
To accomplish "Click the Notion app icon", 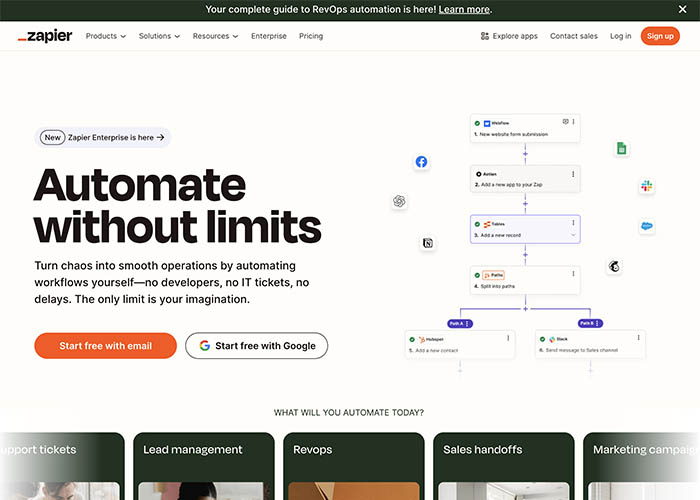I will tap(428, 243).
